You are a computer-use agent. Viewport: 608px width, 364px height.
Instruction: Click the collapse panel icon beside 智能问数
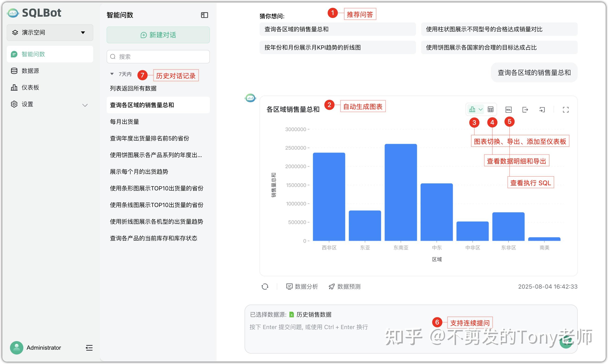click(x=204, y=15)
